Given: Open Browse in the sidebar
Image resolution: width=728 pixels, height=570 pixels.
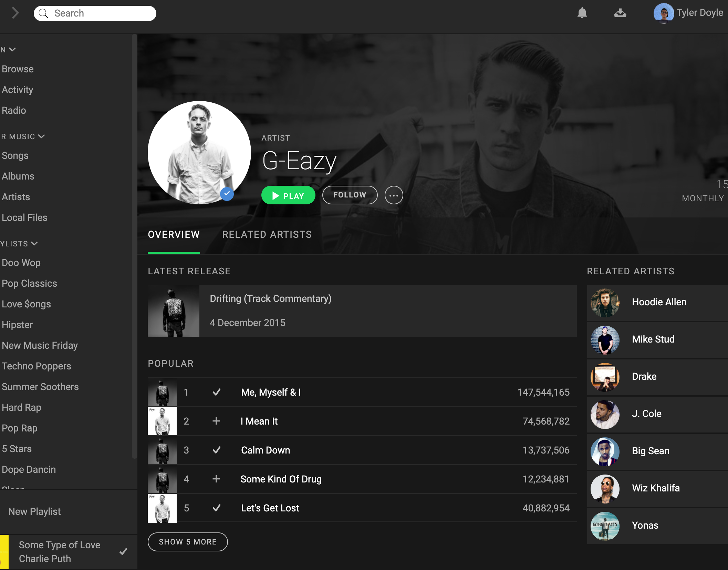Looking at the screenshot, I should [18, 69].
